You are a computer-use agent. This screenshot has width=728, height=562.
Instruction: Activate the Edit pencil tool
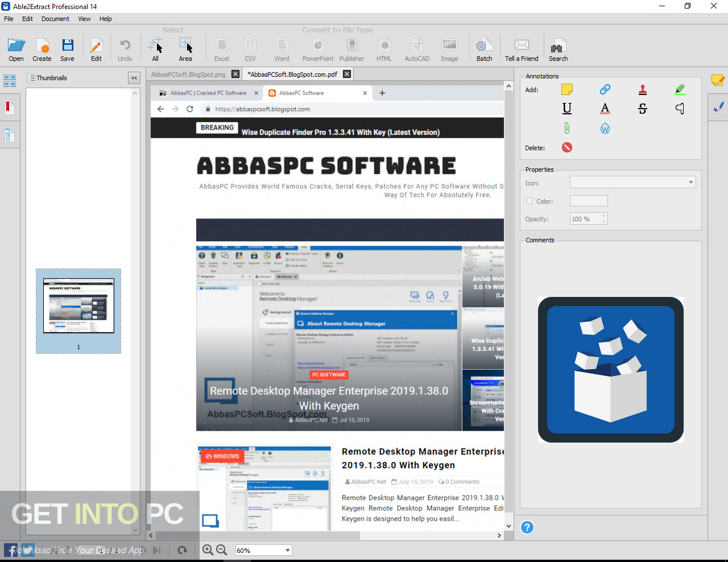[96, 46]
